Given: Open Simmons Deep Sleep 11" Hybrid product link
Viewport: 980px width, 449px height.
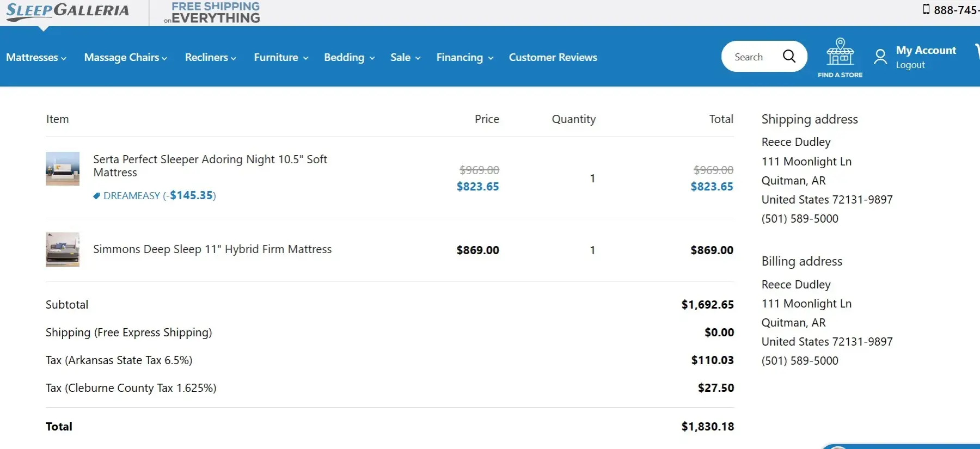Looking at the screenshot, I should click(212, 249).
